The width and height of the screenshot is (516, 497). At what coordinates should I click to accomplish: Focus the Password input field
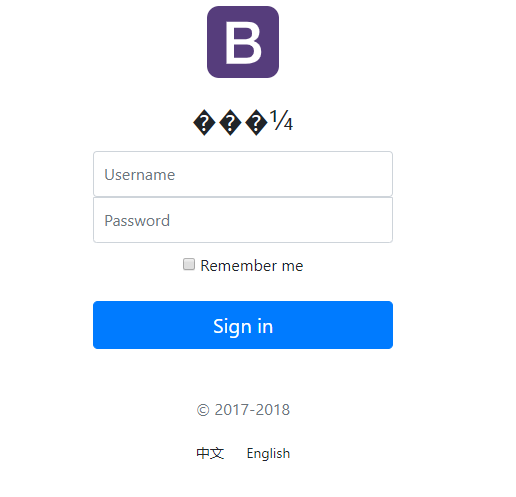coord(243,220)
